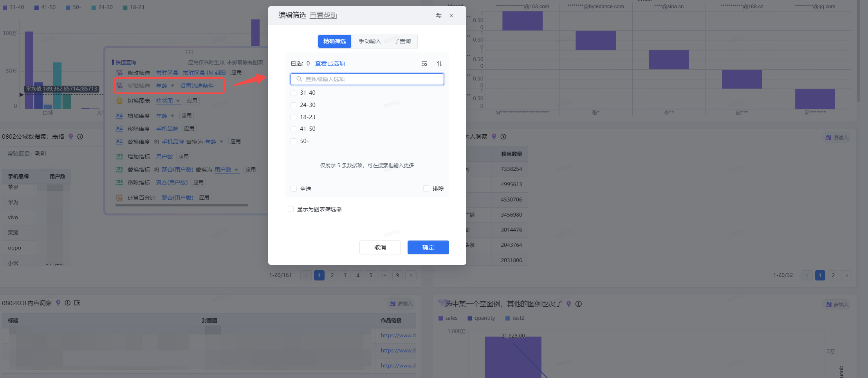Enable 显示为图表筛选器 checkbox
The image size is (868, 378).
click(291, 209)
